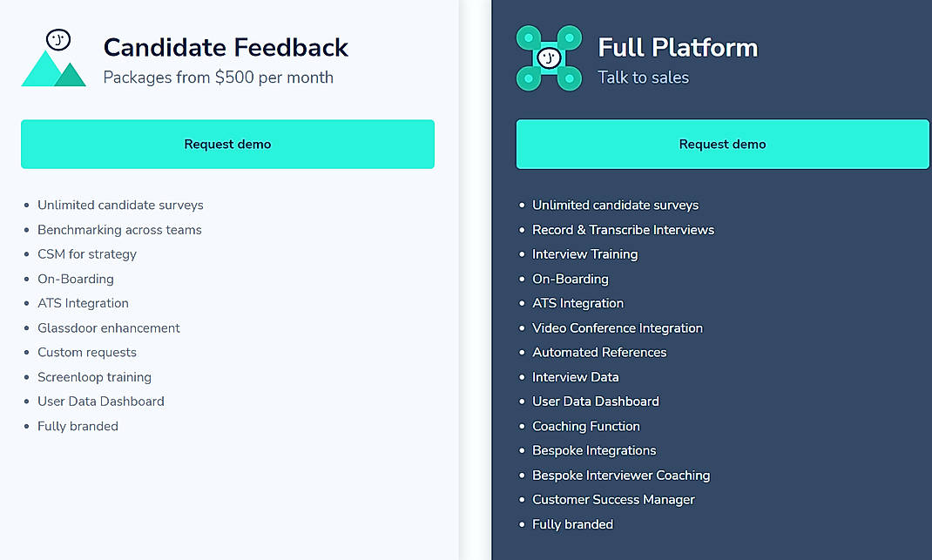
Task: Request demo for Candidate Feedback package
Action: (x=227, y=145)
